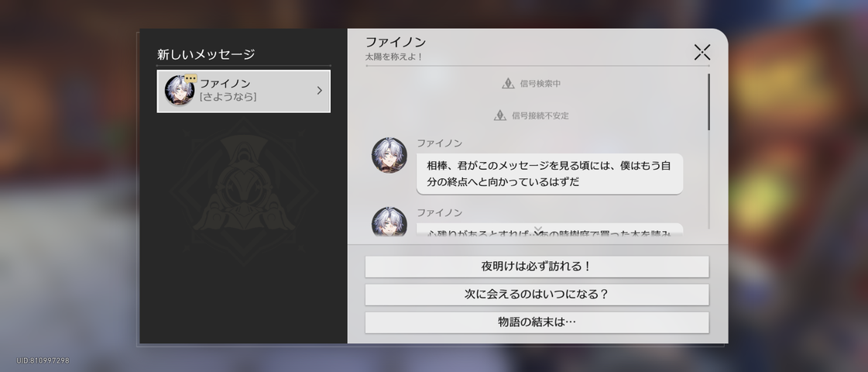Click 信号検索中 status text
This screenshot has height=372, width=868.
540,84
